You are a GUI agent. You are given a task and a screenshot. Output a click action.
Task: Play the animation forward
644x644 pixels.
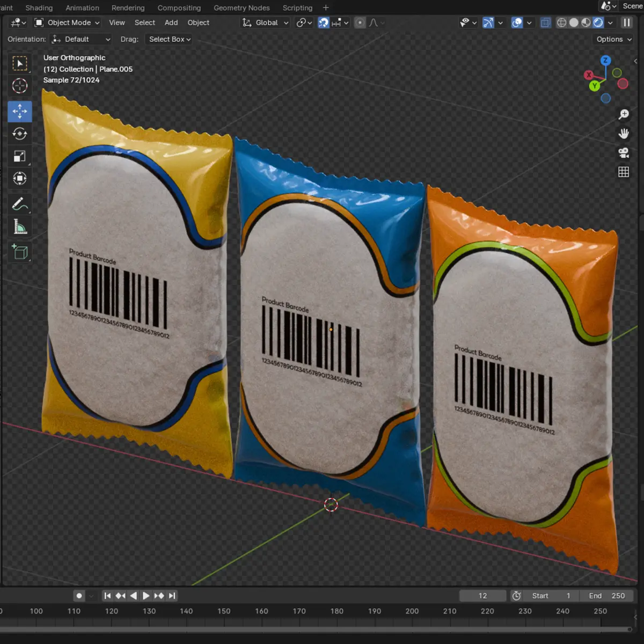pos(146,596)
